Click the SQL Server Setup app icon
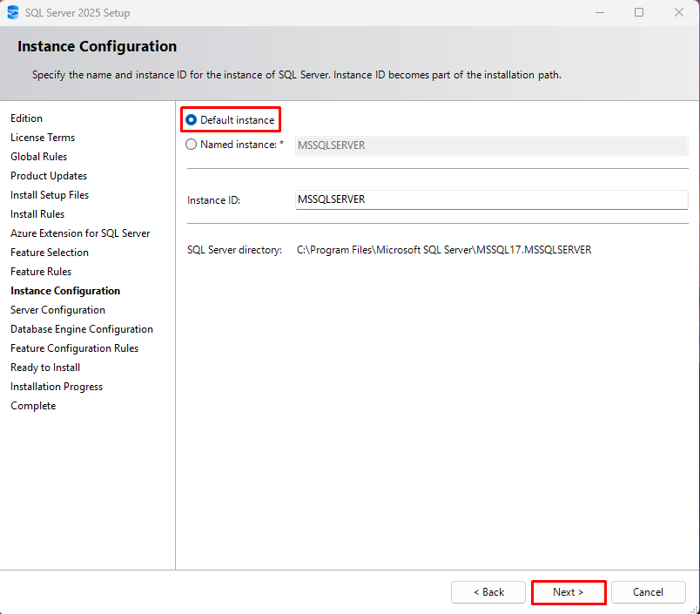The width and height of the screenshot is (700, 614). [x=13, y=12]
